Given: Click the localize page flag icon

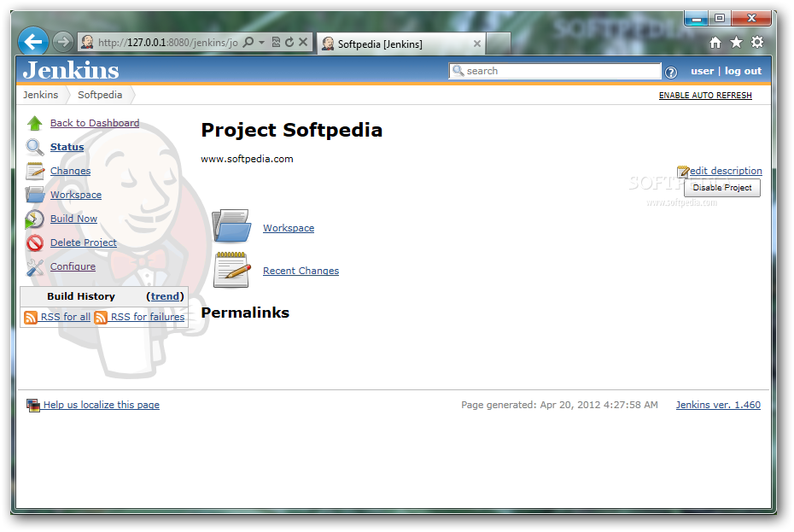Looking at the screenshot, I should point(33,406).
